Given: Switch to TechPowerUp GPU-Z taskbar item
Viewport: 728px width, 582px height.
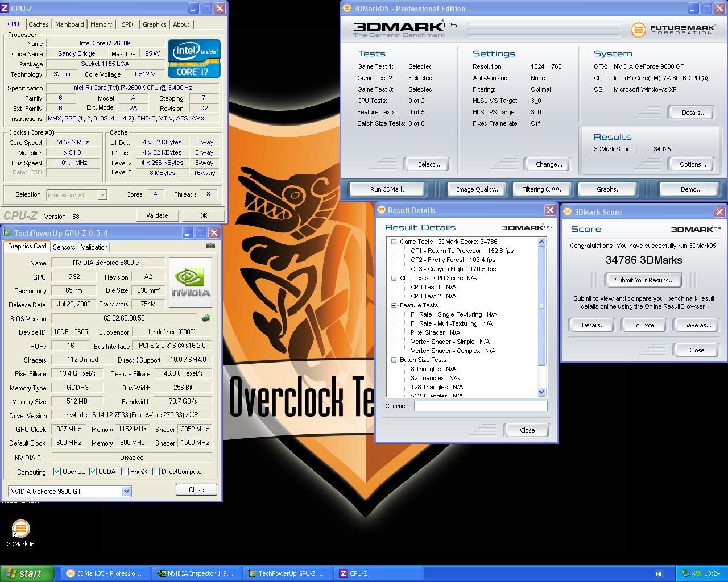Looking at the screenshot, I should click(287, 573).
